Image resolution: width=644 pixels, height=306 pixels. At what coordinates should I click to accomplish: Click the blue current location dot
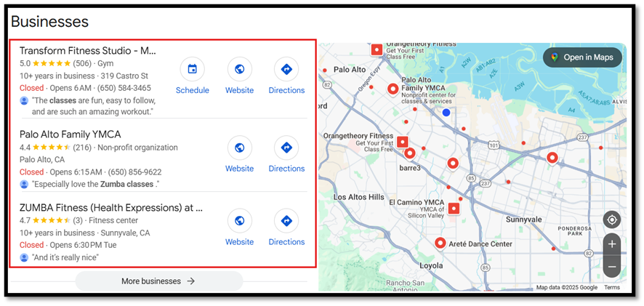tap(446, 112)
